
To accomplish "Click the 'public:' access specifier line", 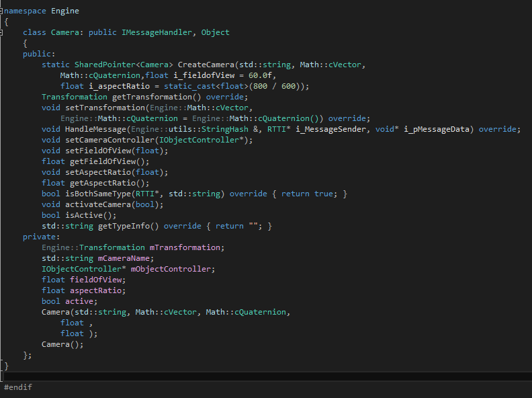I will click(39, 54).
